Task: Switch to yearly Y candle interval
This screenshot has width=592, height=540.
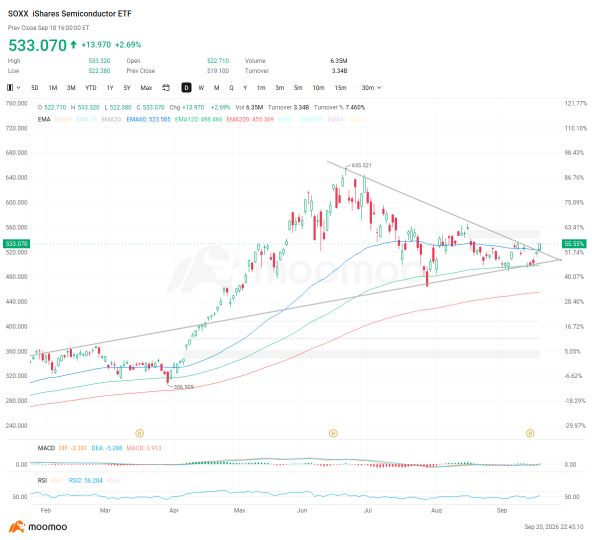Action: tap(245, 88)
